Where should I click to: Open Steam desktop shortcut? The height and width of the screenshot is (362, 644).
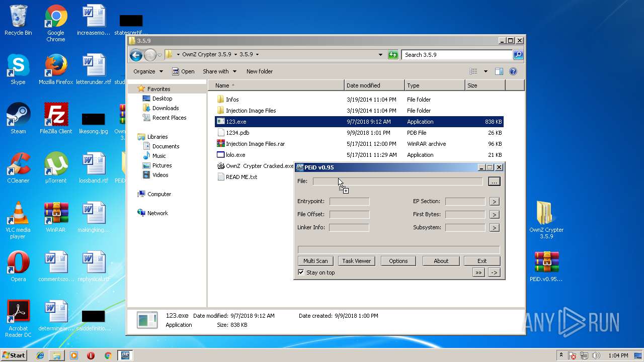click(x=18, y=119)
